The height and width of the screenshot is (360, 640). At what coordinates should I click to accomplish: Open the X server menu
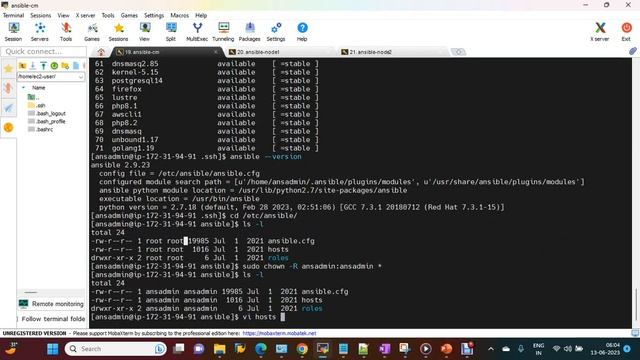[85, 15]
